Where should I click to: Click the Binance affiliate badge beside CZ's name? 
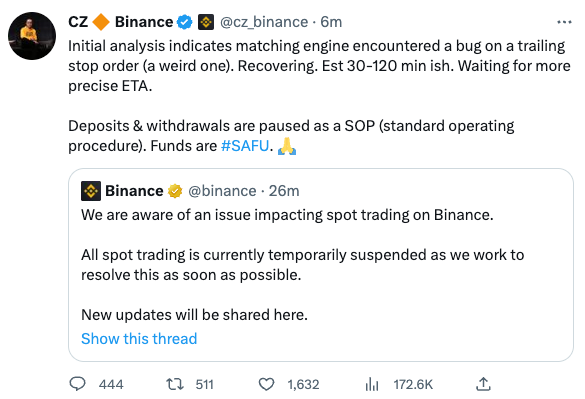(x=206, y=22)
